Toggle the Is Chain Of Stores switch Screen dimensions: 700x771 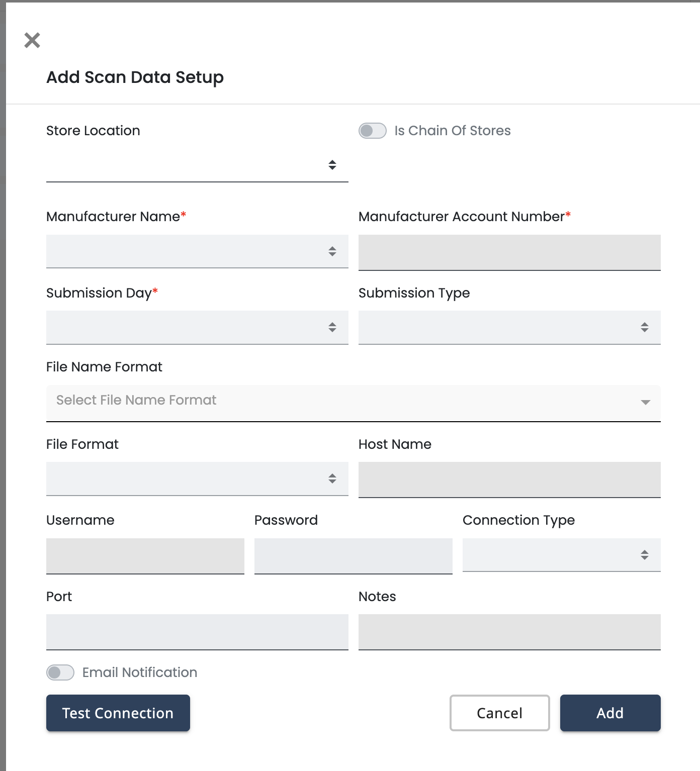[x=372, y=131]
